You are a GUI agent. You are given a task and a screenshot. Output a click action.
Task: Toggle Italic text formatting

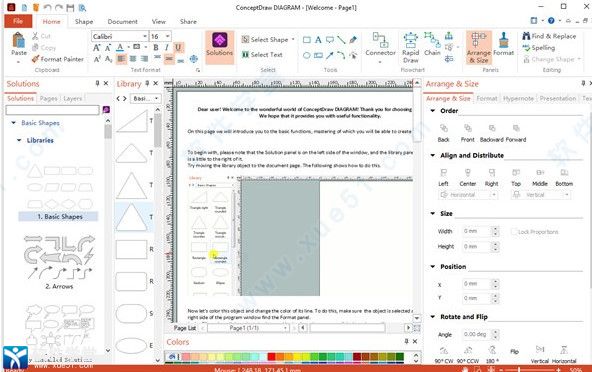166,48
